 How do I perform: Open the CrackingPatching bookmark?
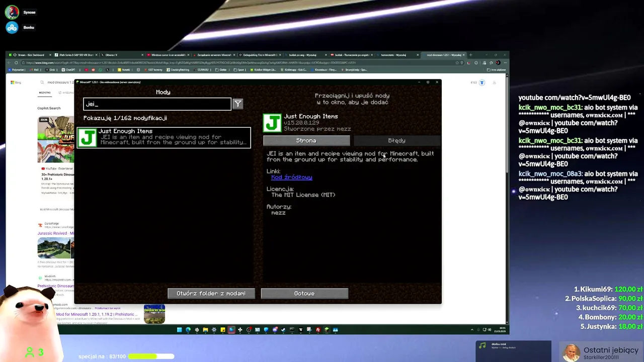(178, 70)
